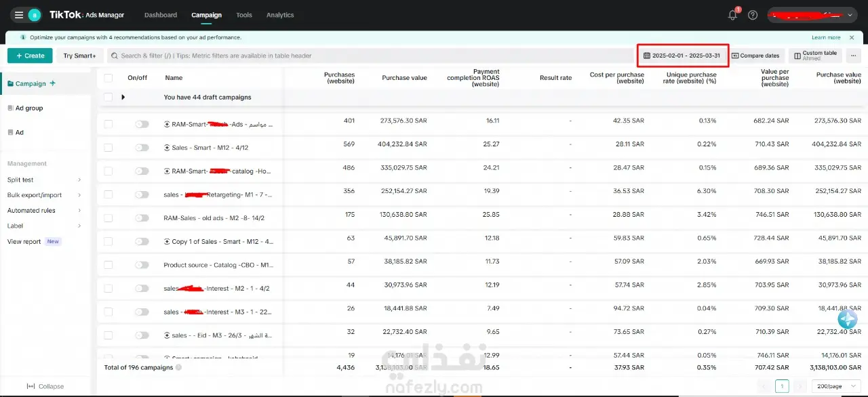Viewport: 868px width, 397px height.
Task: Click info icon beside Total of 196 campaigns
Action: pyautogui.click(x=178, y=367)
